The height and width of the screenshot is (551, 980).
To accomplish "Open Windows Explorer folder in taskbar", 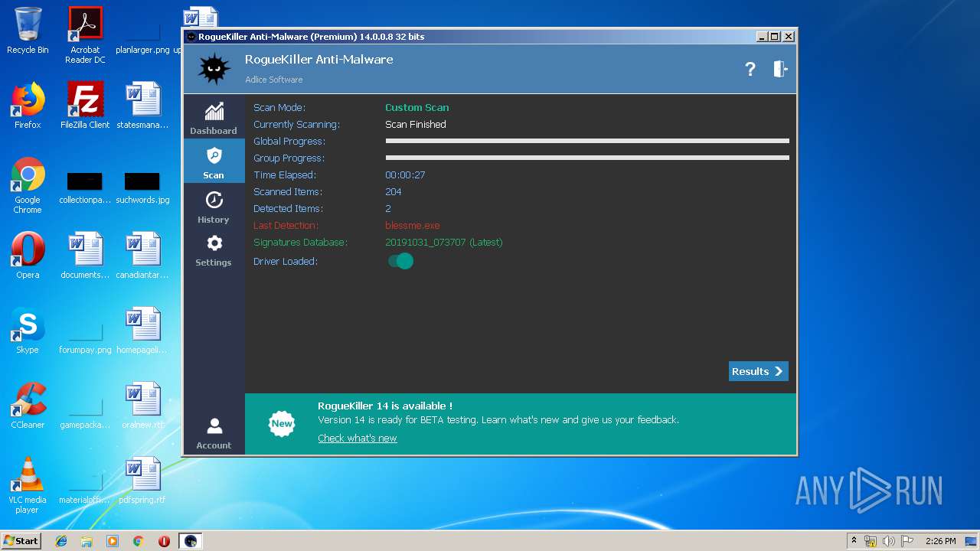I will pyautogui.click(x=87, y=541).
